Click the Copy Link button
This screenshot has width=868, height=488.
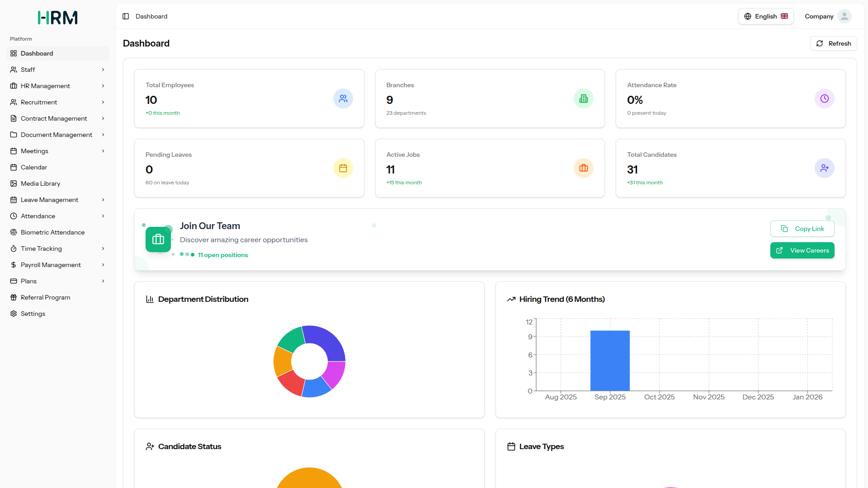coord(802,229)
